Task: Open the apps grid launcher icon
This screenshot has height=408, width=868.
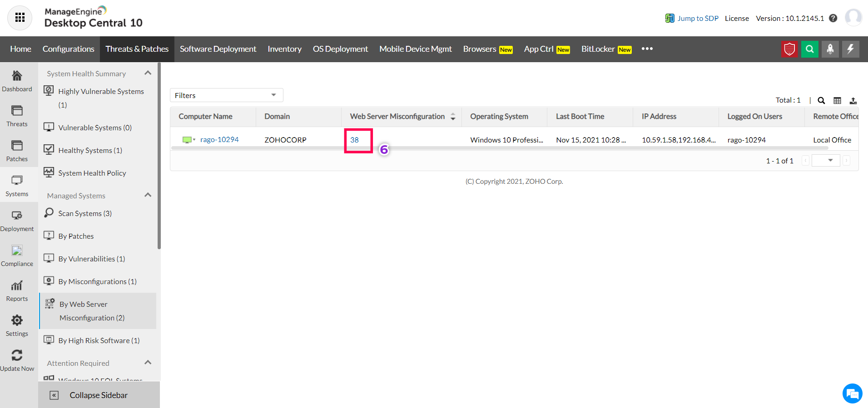Action: pyautogui.click(x=20, y=18)
